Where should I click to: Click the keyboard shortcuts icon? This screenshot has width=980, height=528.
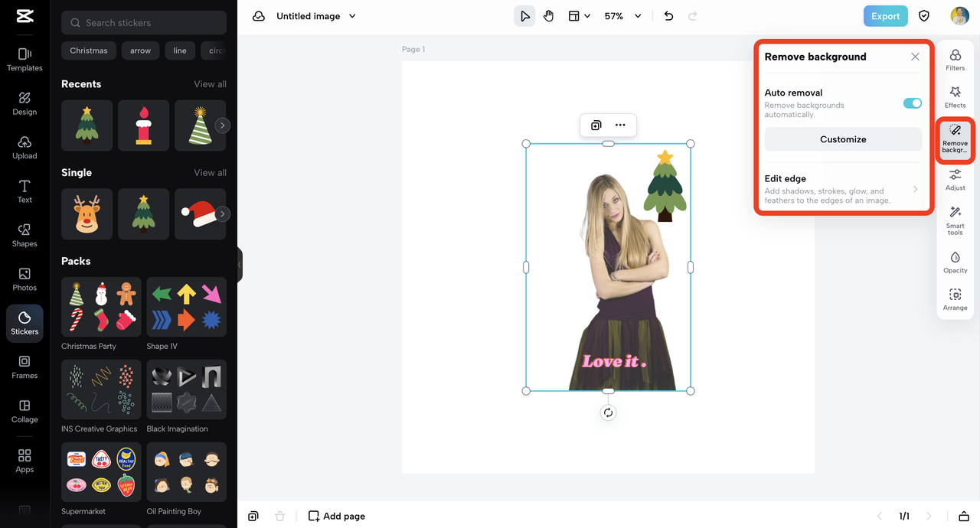pos(24,510)
